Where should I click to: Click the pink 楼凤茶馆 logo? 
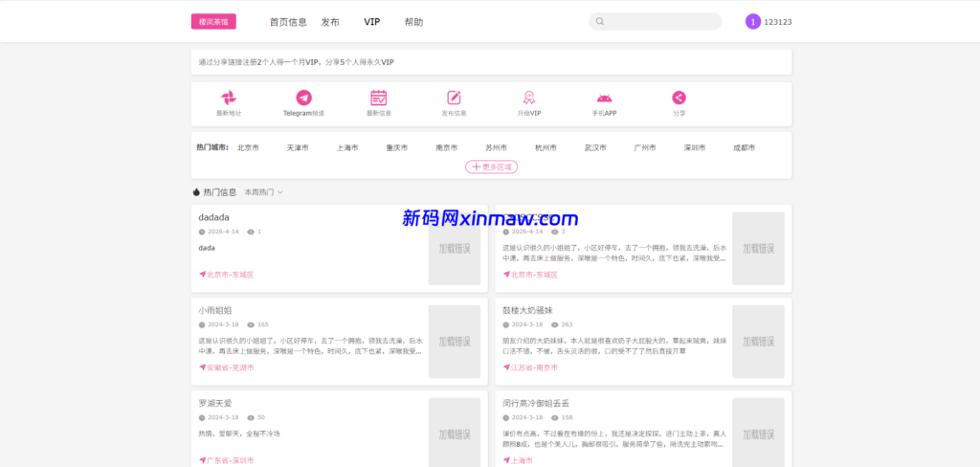(x=213, y=21)
